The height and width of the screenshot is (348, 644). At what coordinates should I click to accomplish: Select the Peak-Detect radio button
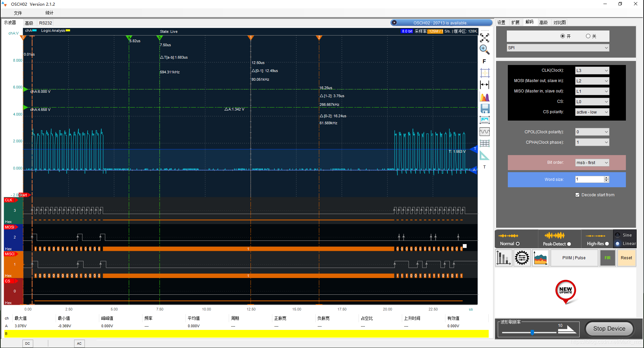pyautogui.click(x=569, y=244)
